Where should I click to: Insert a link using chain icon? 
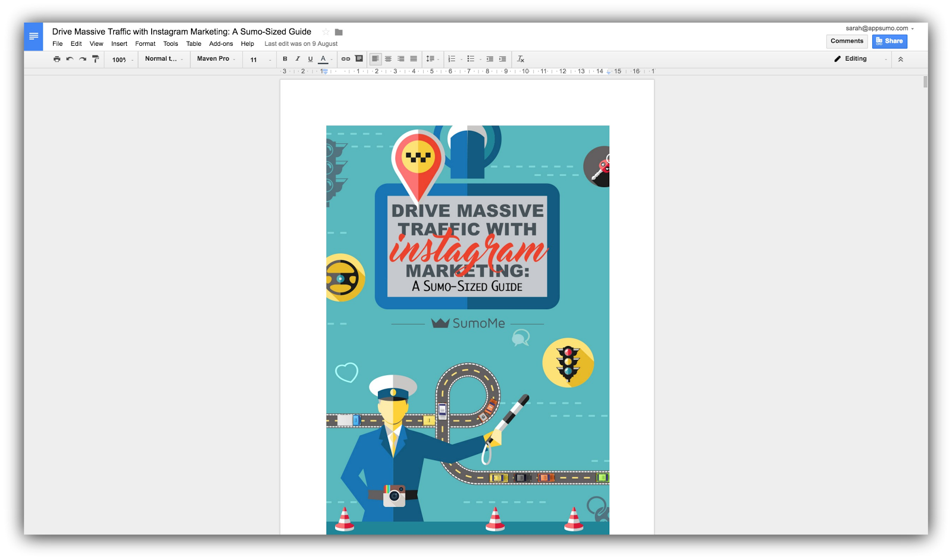click(346, 59)
